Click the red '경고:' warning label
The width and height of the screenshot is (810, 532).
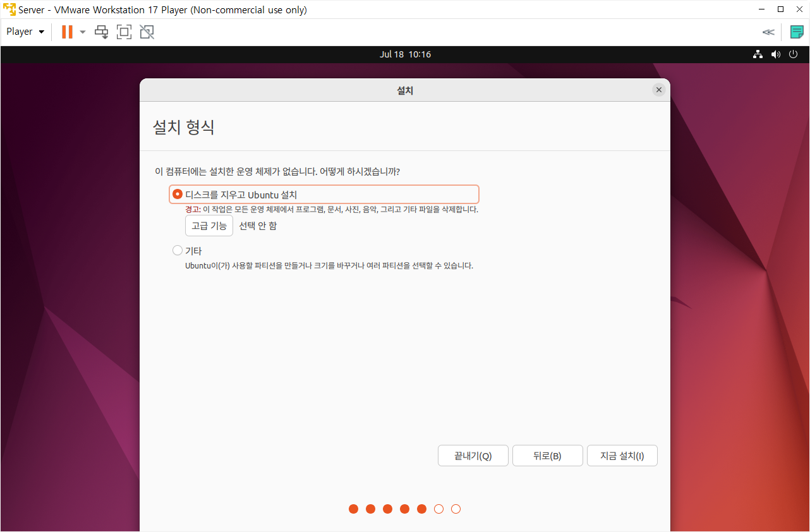pos(193,210)
